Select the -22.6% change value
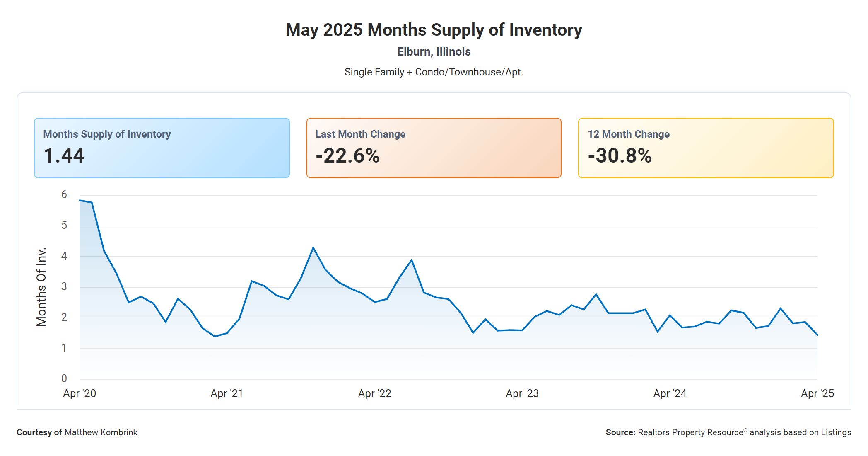 tap(347, 156)
